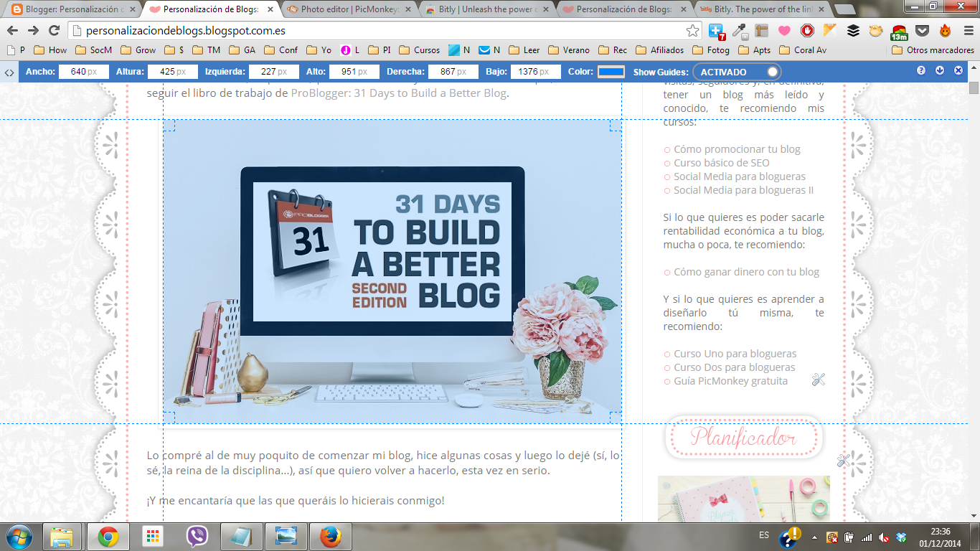Activate the eyedropper color picker extension
Image resolution: width=980 pixels, height=551 pixels.
click(740, 31)
